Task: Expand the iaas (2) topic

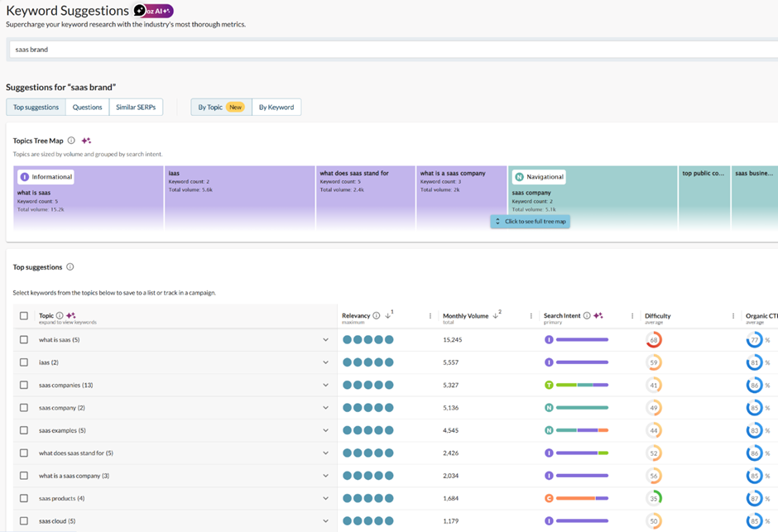Action: 325,362
